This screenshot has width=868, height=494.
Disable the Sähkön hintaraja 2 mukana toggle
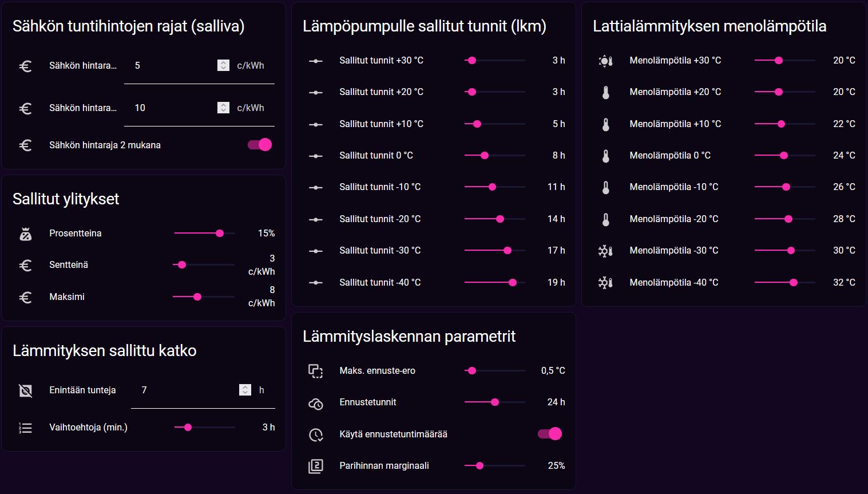(x=260, y=145)
